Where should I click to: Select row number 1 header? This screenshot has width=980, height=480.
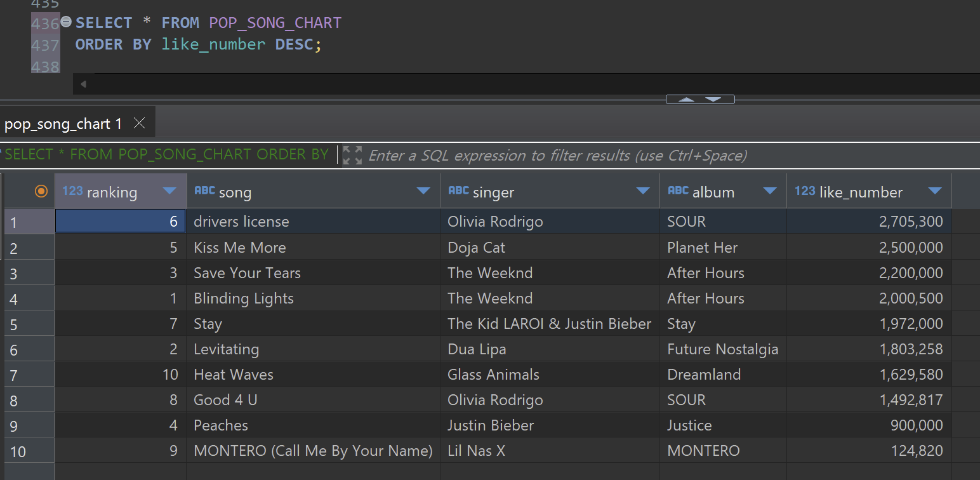(29, 222)
